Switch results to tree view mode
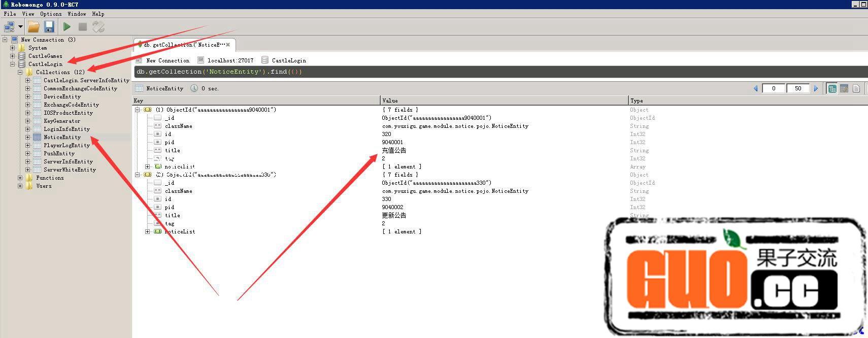 [x=832, y=88]
